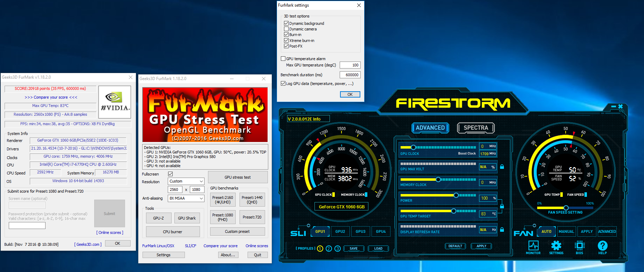Click the DEFAULT button in FireStorm

(455, 246)
